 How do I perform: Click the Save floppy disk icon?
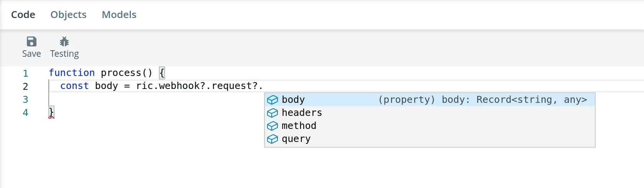point(31,41)
